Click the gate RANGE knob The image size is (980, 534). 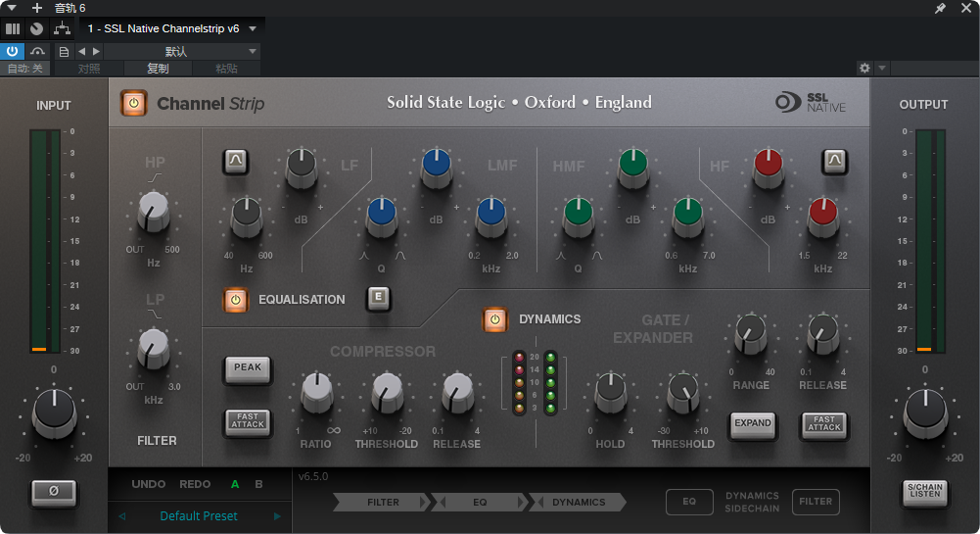pos(751,334)
